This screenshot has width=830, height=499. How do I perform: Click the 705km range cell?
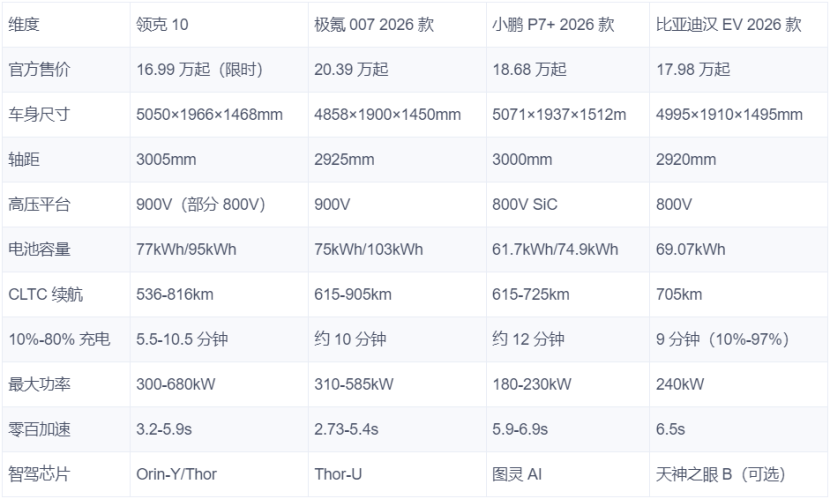[739, 294]
